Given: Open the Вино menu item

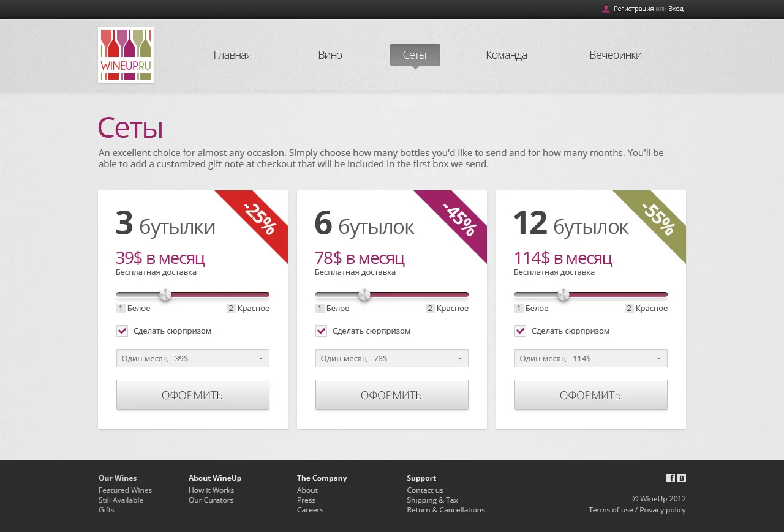Looking at the screenshot, I should click(330, 55).
